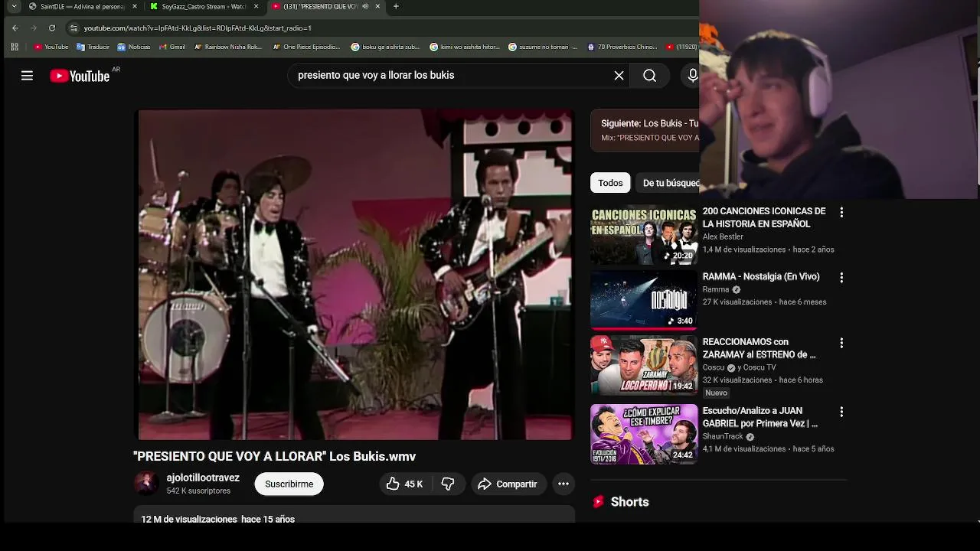This screenshot has height=551, width=980.
Task: Clear the search box with the X icon
Action: click(x=619, y=76)
